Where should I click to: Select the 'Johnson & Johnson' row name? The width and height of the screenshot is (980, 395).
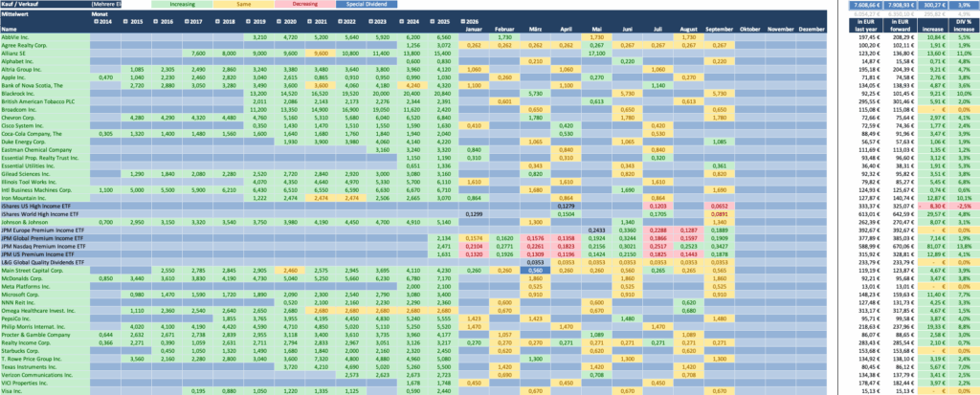point(45,221)
